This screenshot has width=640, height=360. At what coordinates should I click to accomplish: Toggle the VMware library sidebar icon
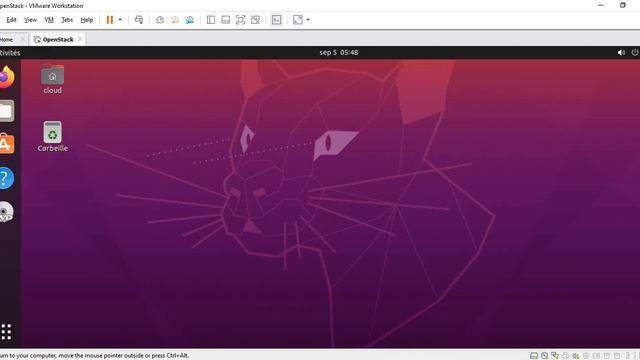point(211,20)
